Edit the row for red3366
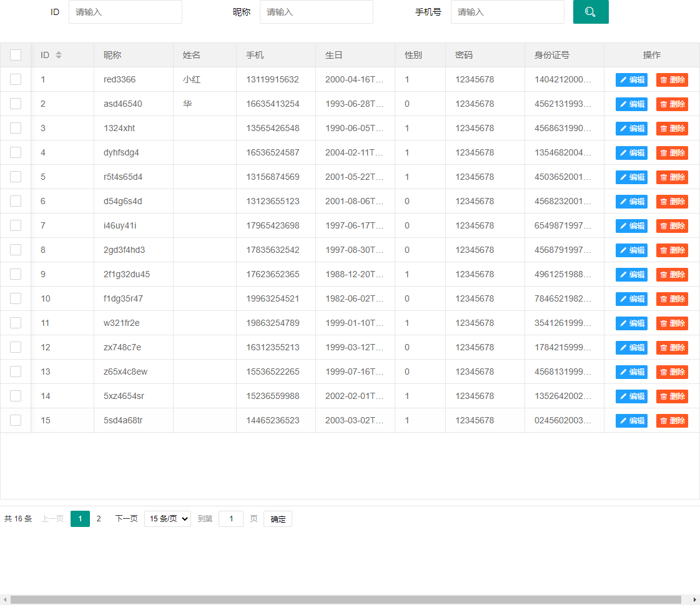 (x=631, y=80)
